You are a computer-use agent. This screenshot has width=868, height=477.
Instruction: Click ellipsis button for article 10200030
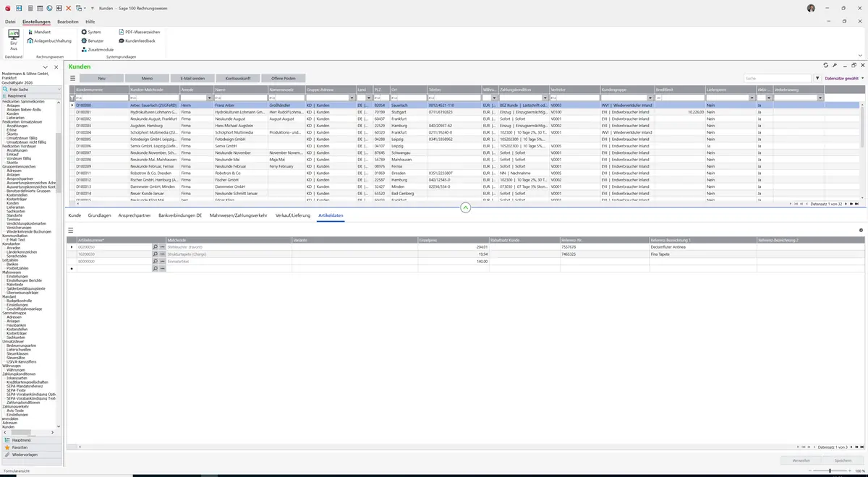coord(163,254)
